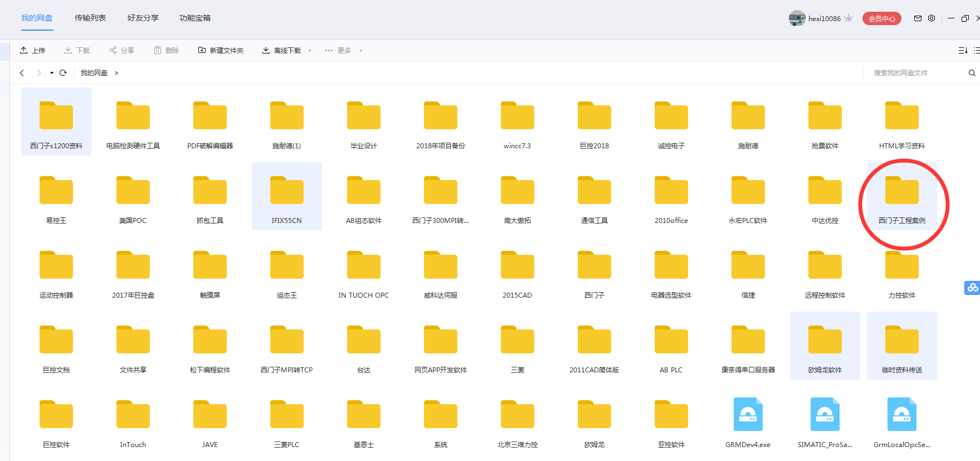Select the 抓包工具 folder

click(x=210, y=196)
